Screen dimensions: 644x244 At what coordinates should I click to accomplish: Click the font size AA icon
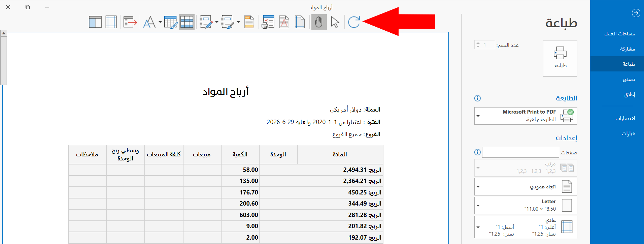point(149,22)
